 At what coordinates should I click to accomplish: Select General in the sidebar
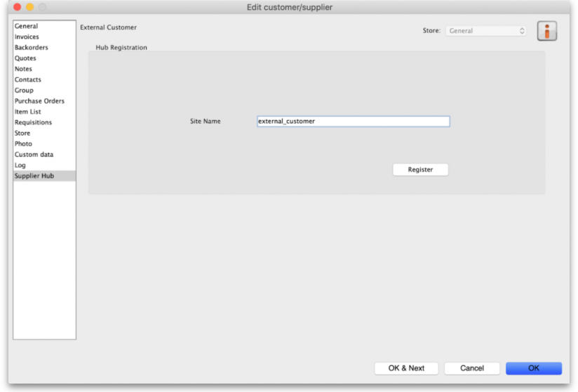click(x=27, y=27)
